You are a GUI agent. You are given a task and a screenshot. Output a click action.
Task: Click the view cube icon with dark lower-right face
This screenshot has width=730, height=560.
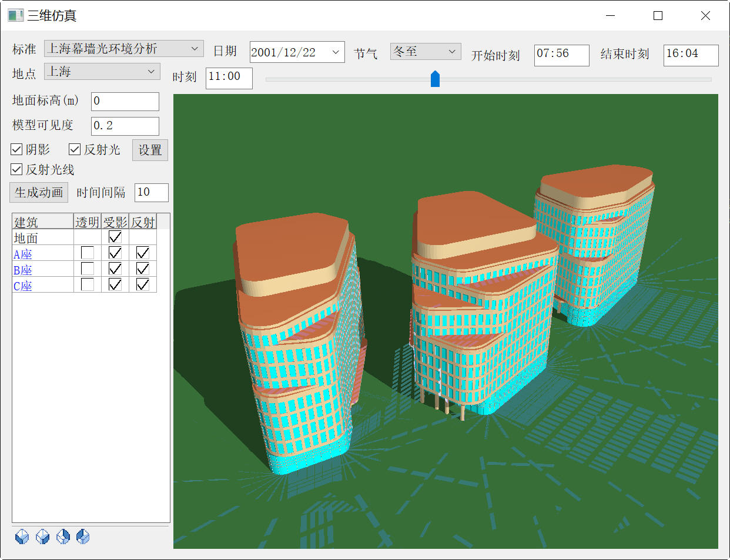coord(42,536)
